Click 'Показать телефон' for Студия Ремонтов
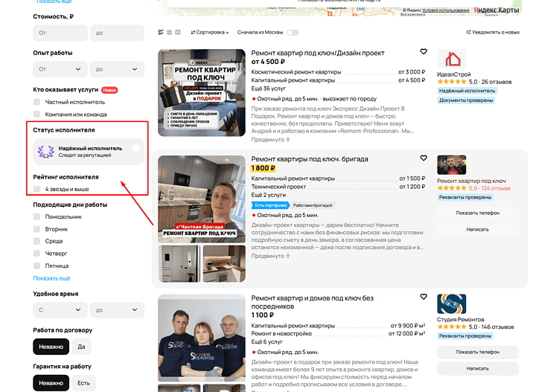 click(478, 352)
